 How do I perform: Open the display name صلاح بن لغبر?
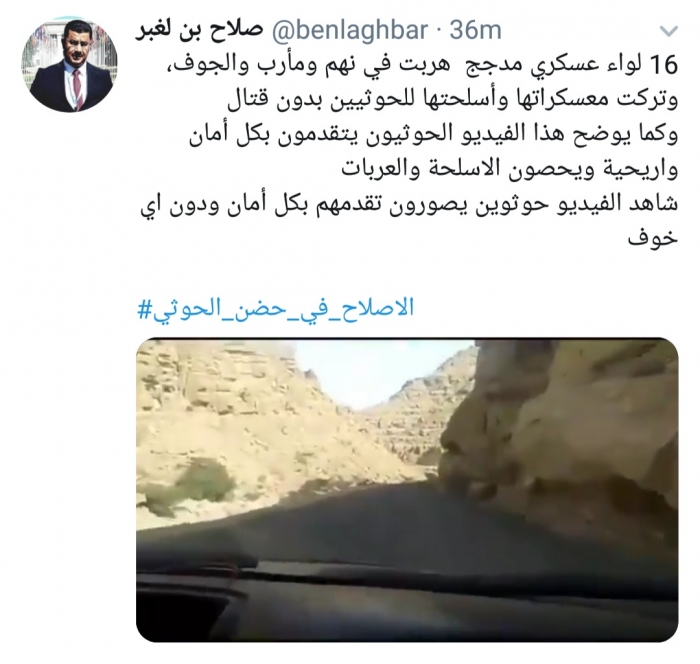[x=198, y=31]
